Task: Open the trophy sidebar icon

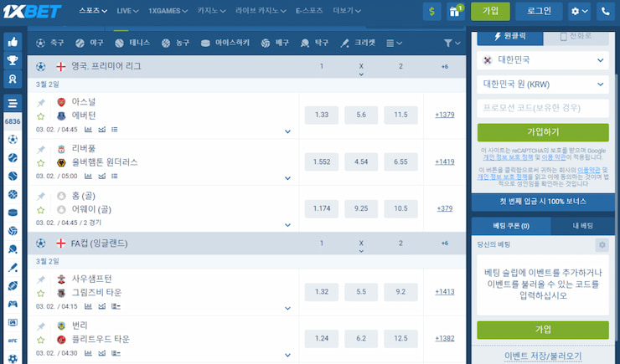Action: pos(13,60)
